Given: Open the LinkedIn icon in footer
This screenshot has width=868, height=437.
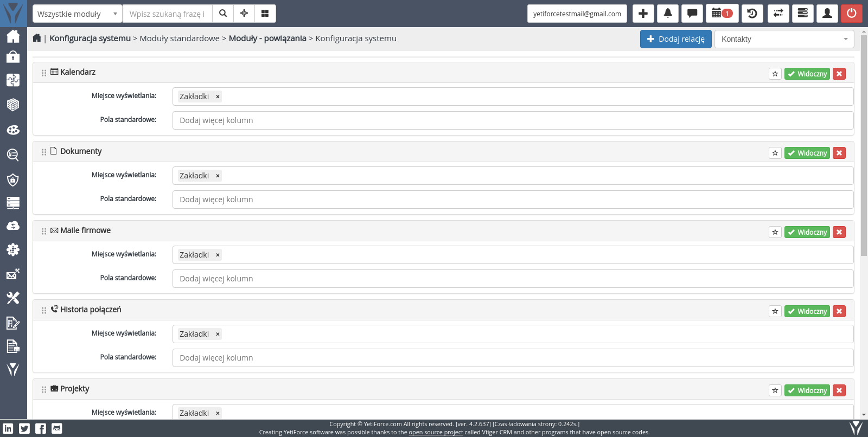Looking at the screenshot, I should [x=8, y=428].
